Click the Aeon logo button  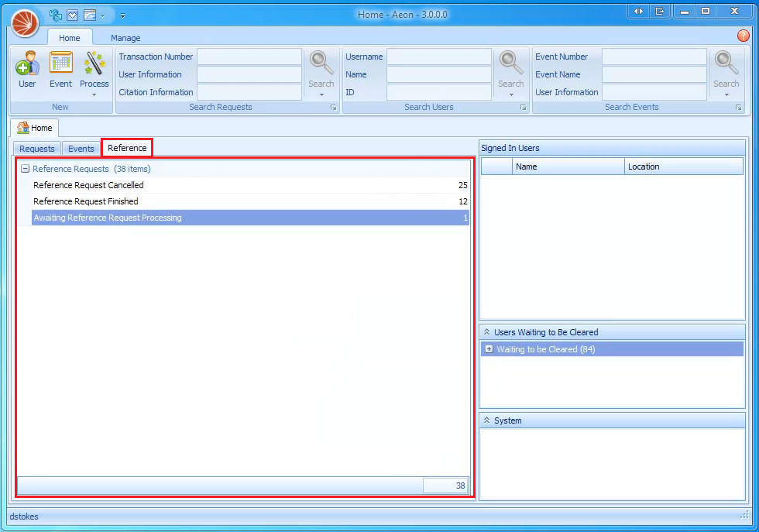[x=23, y=22]
